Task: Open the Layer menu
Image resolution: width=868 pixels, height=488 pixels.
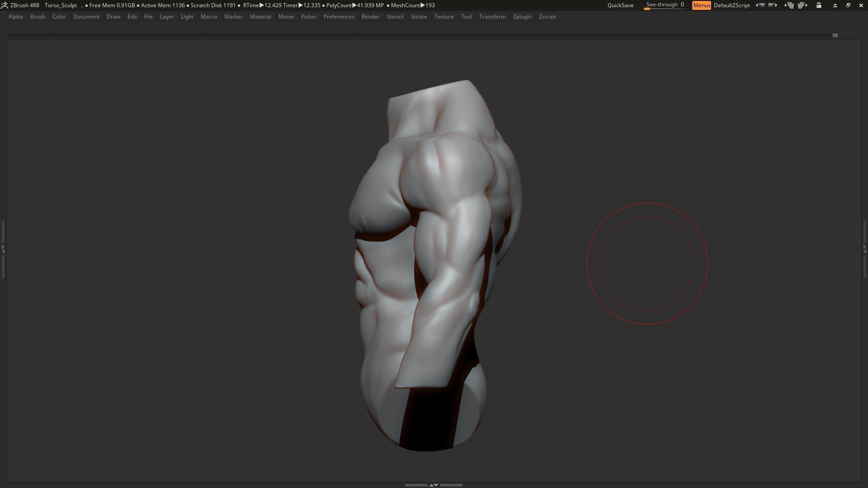Action: 167,17
